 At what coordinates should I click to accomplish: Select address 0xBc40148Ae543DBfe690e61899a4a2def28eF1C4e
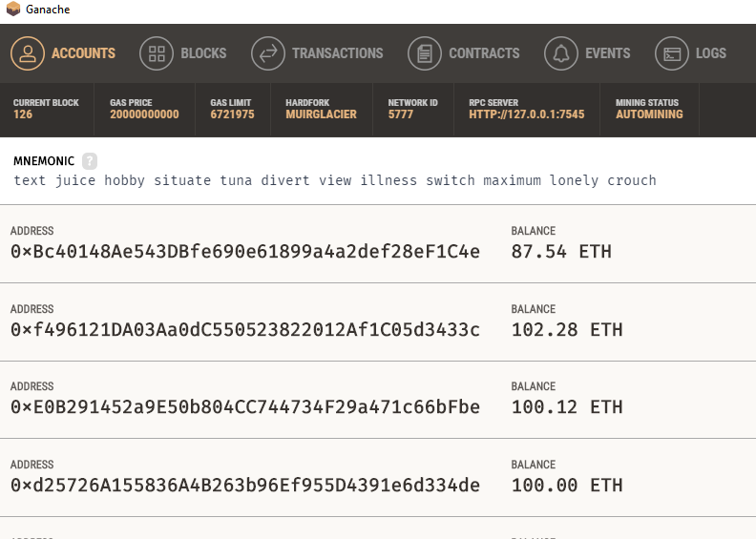245,252
